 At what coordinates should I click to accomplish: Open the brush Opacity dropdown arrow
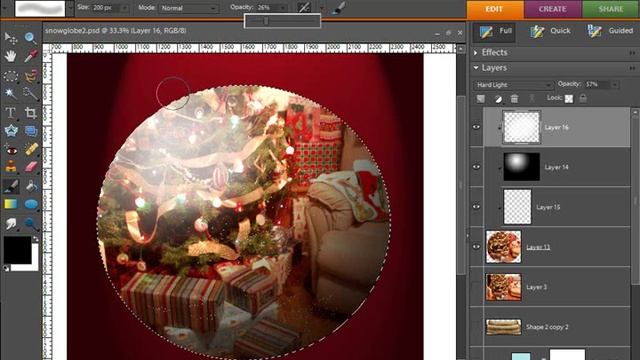(x=283, y=8)
